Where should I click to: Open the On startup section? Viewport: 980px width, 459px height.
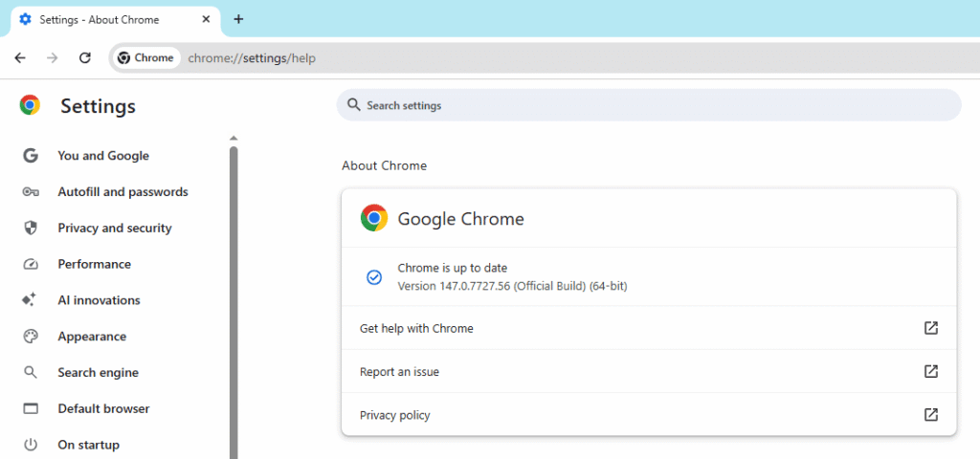(89, 446)
